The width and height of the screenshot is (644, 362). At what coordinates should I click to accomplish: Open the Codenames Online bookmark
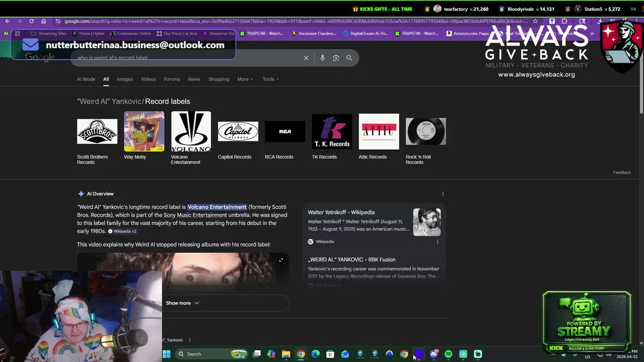pos(130,34)
